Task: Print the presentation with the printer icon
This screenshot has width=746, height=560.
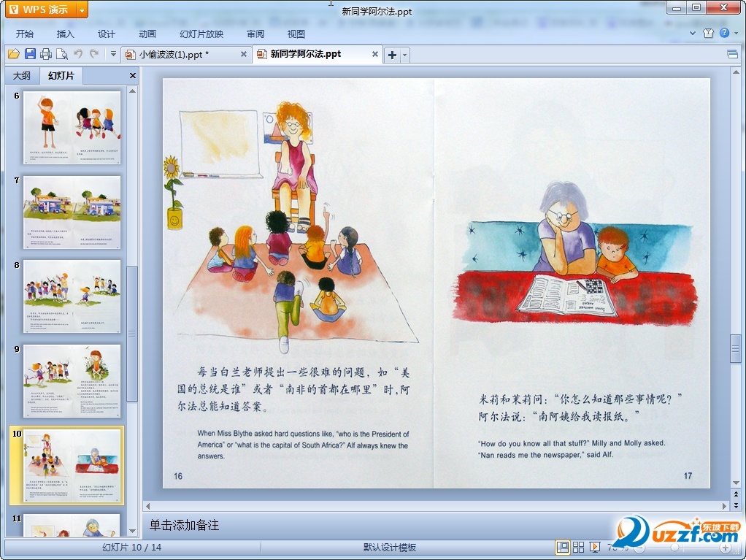Action: pyautogui.click(x=46, y=54)
